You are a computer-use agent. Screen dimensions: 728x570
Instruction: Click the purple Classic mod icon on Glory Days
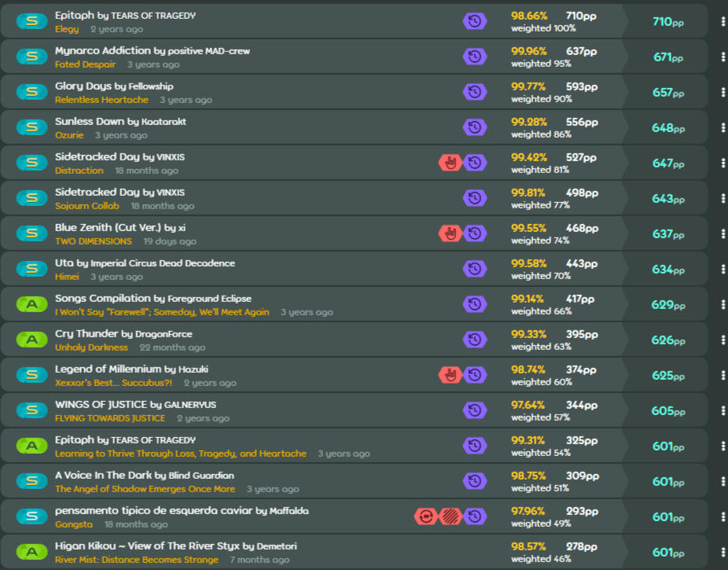click(474, 92)
